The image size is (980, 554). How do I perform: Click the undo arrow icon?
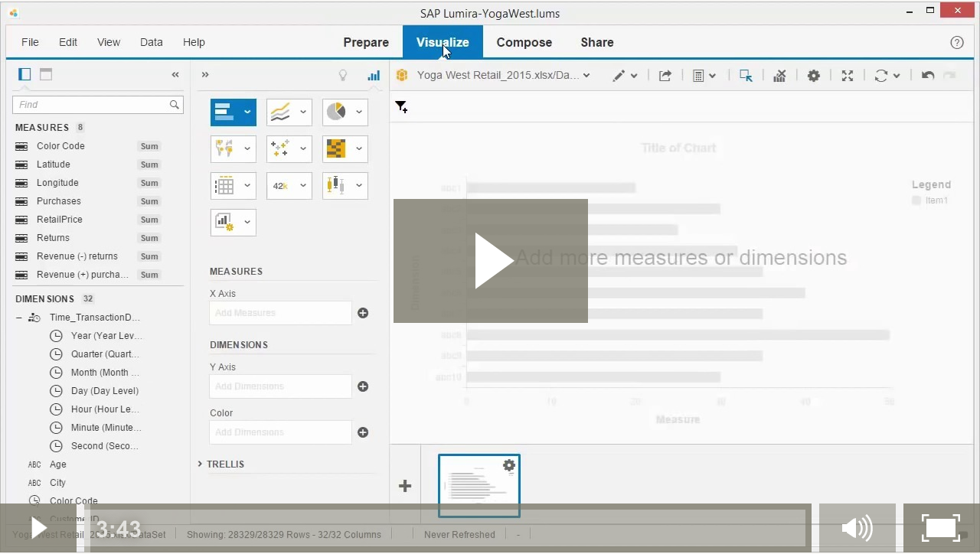click(x=928, y=76)
